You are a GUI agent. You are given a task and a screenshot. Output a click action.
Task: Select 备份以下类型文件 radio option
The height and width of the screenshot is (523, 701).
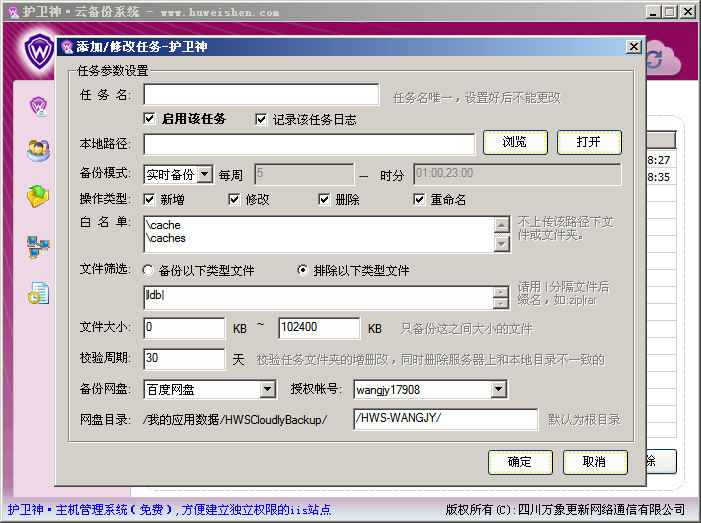pyautogui.click(x=148, y=270)
